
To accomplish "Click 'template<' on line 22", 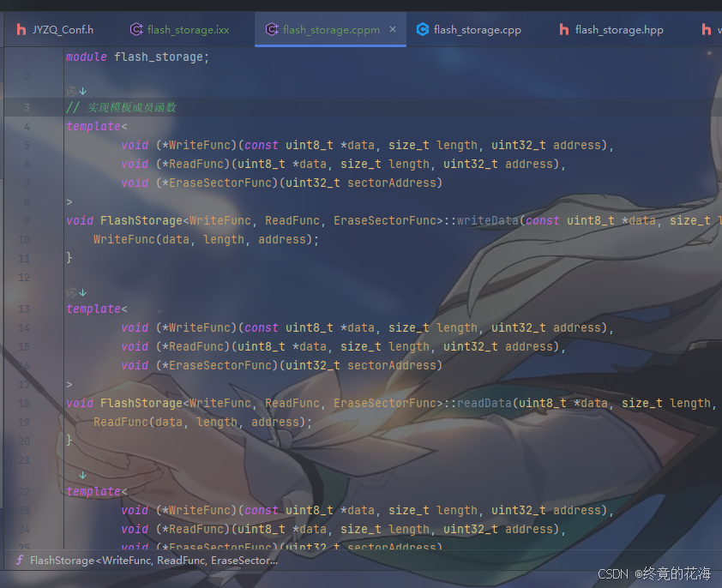I will pyautogui.click(x=97, y=491).
